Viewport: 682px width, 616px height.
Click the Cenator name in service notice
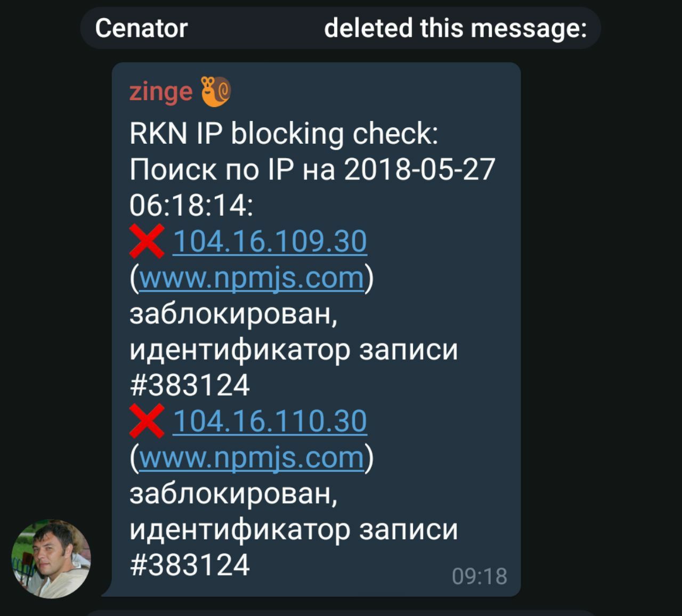[x=141, y=28]
